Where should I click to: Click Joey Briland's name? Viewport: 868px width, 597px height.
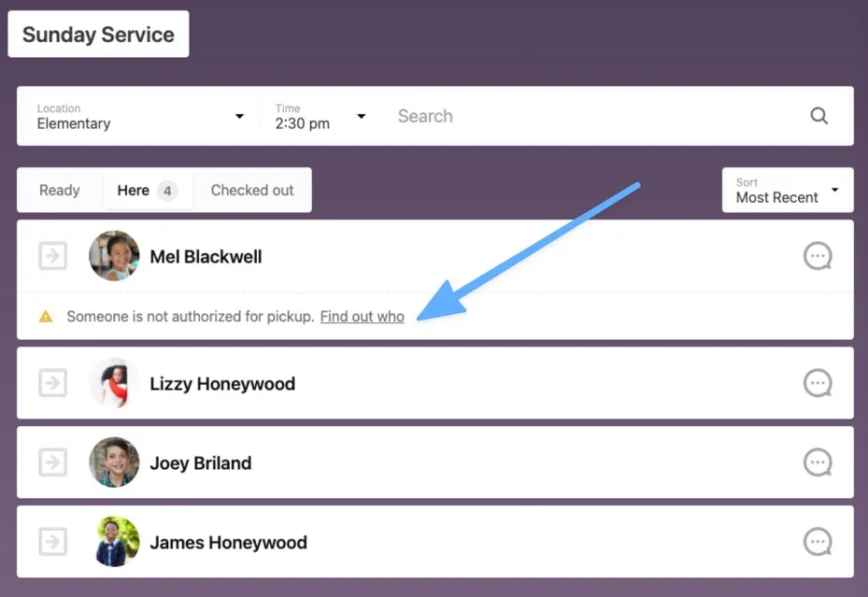point(200,463)
